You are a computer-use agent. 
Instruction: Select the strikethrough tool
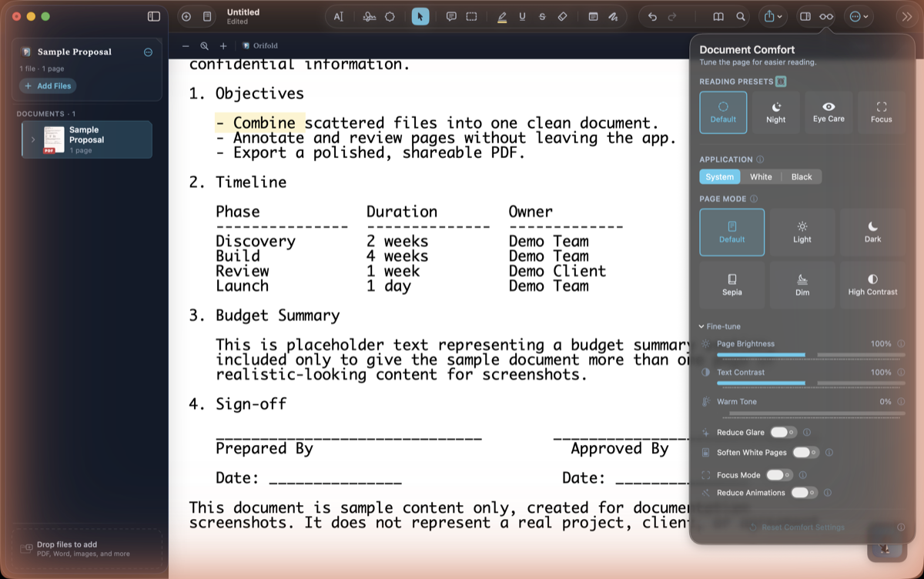click(542, 16)
